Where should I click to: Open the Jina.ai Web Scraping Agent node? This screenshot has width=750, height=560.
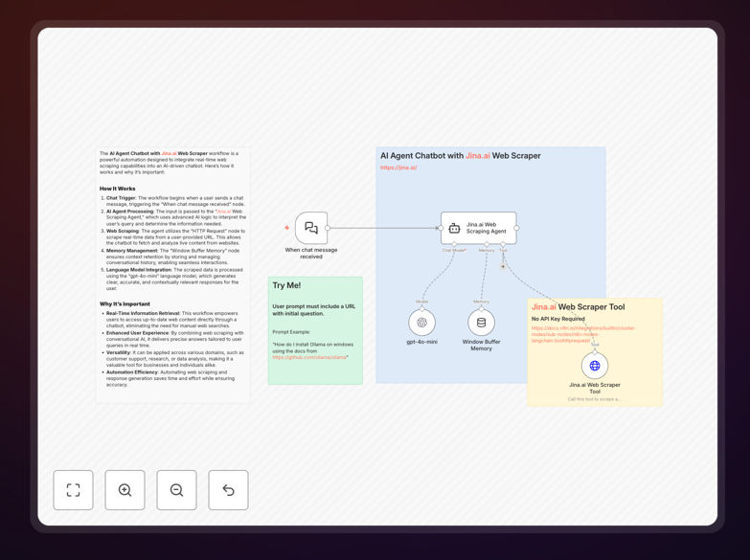478,228
